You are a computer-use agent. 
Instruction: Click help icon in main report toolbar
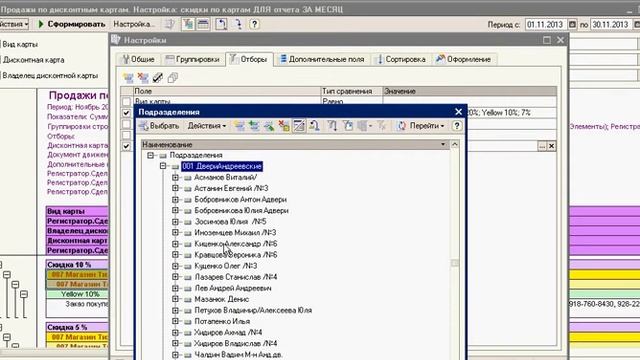point(254,24)
